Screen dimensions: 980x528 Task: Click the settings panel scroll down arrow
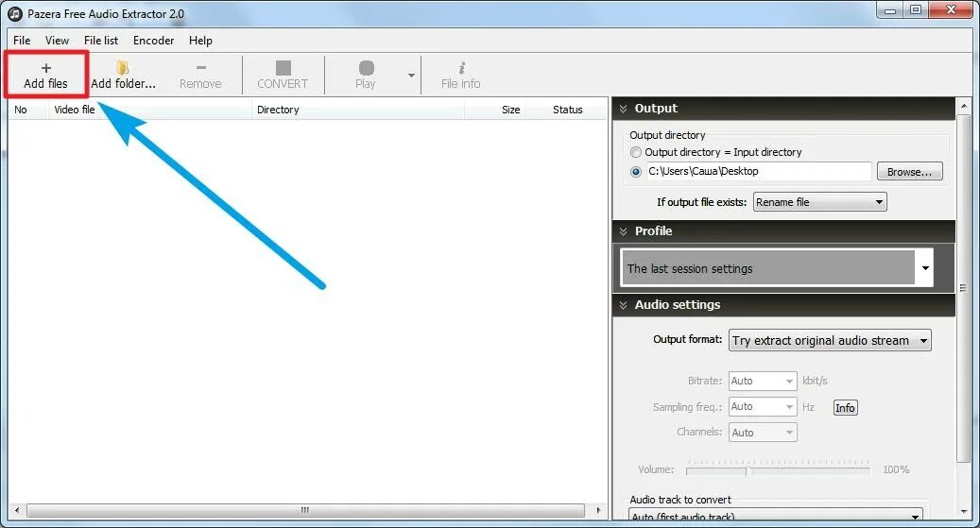[963, 512]
